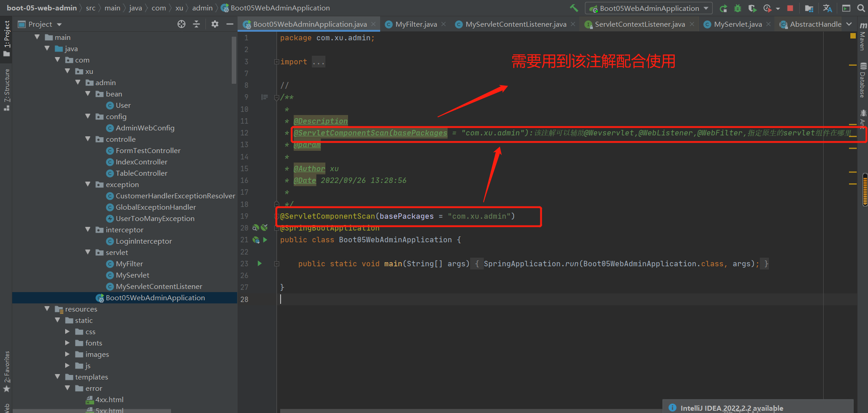Close the Boot05WebAdminApplication.java tab
The height and width of the screenshot is (413, 868).
tap(373, 24)
